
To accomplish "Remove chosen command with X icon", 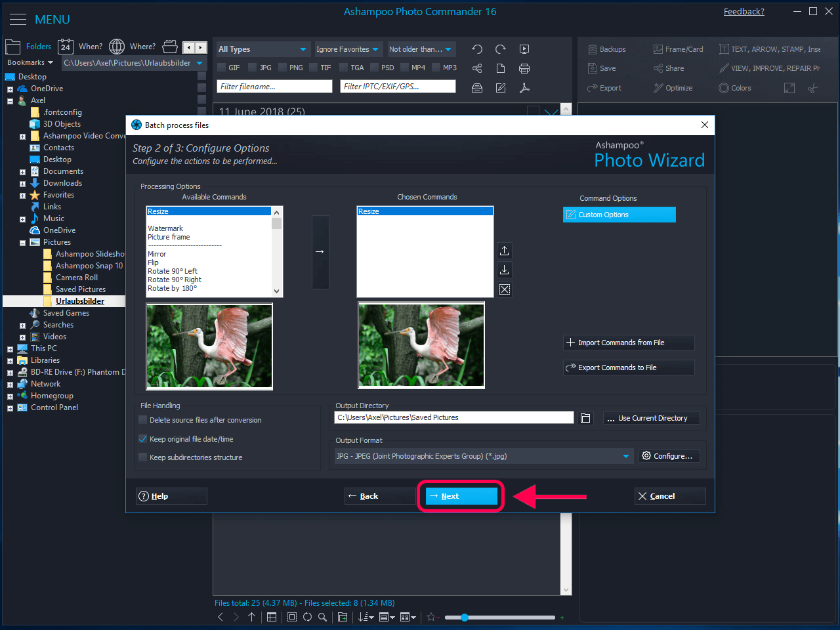I will click(x=504, y=289).
